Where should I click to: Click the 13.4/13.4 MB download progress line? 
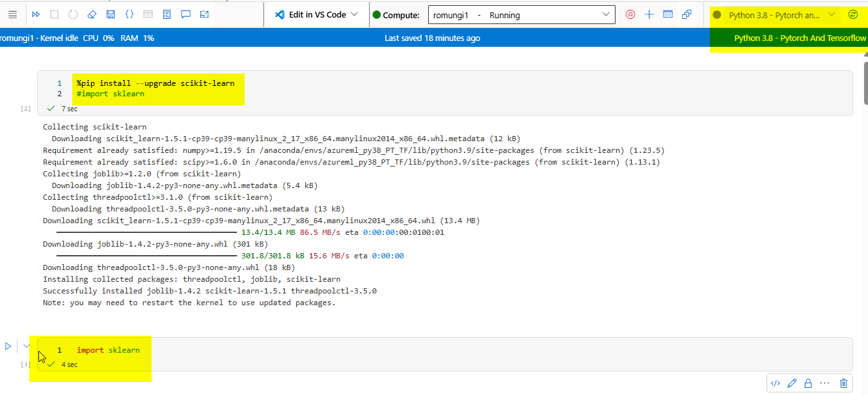[x=250, y=232]
